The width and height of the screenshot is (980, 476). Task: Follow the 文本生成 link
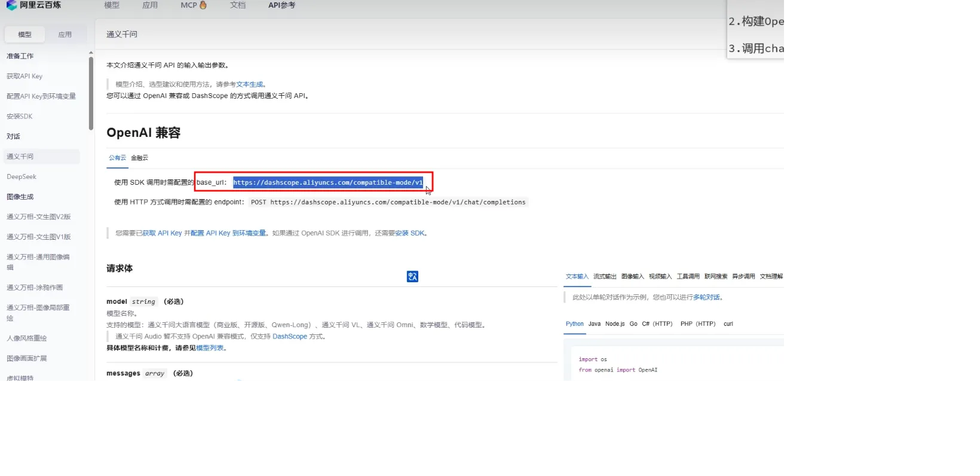(249, 84)
